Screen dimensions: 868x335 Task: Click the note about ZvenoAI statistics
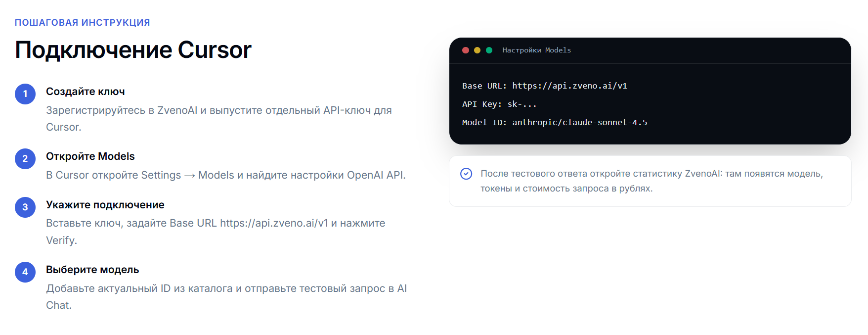pos(651,181)
